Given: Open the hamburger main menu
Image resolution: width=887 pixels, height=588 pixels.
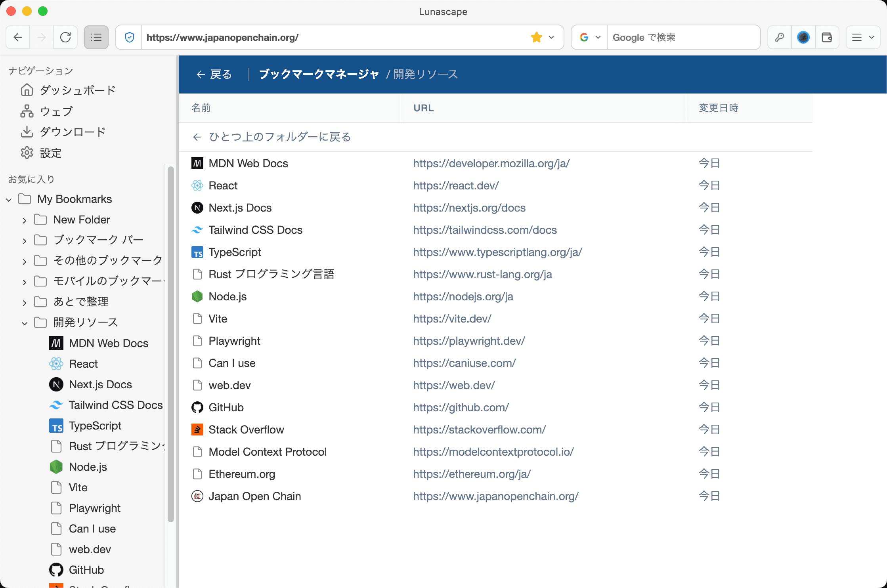Looking at the screenshot, I should (863, 37).
